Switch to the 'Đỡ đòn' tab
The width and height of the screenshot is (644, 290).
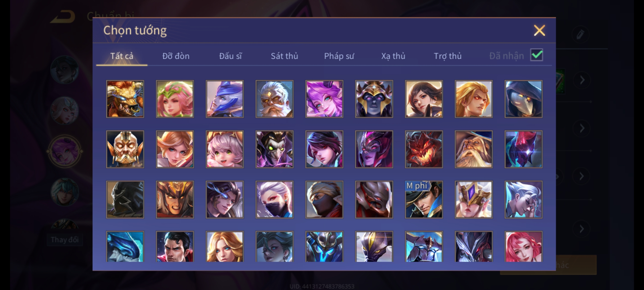coord(176,56)
